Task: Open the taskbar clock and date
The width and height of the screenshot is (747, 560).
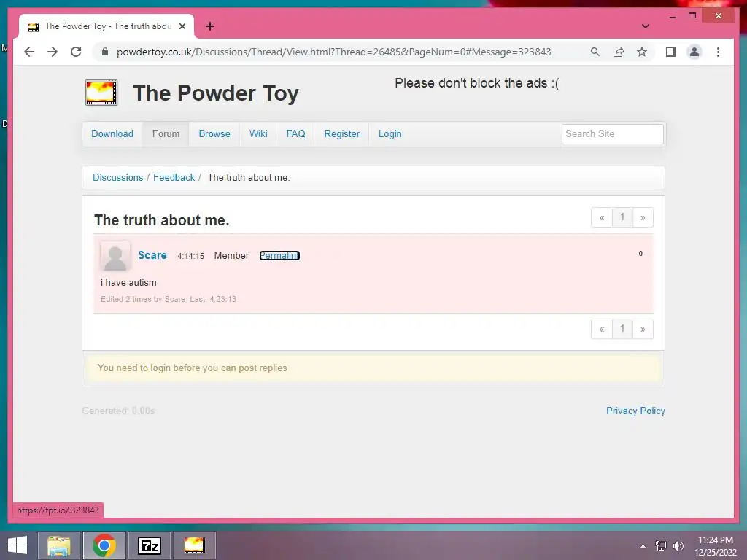Action: [x=715, y=546]
